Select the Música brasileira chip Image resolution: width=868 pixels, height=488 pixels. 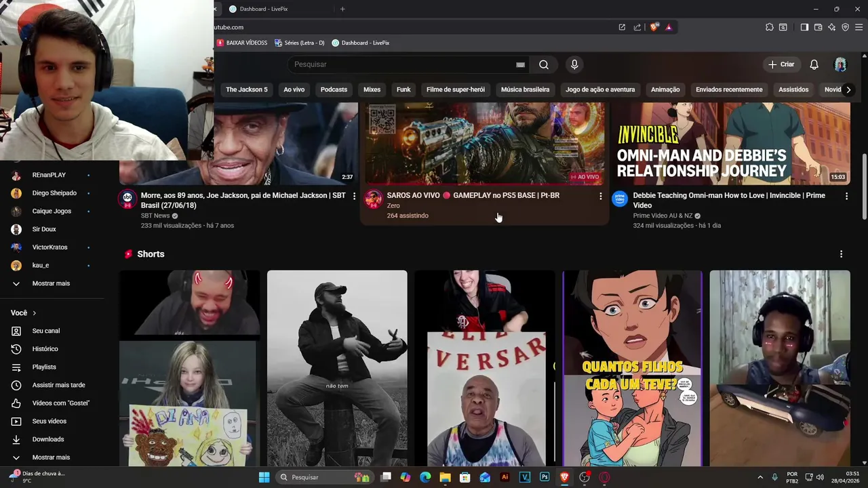[525, 89]
